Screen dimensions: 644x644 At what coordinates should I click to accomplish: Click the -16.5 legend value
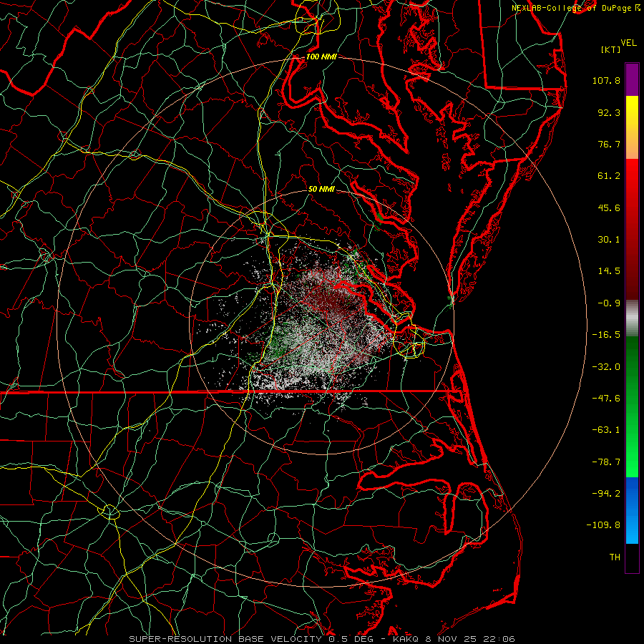(x=606, y=335)
